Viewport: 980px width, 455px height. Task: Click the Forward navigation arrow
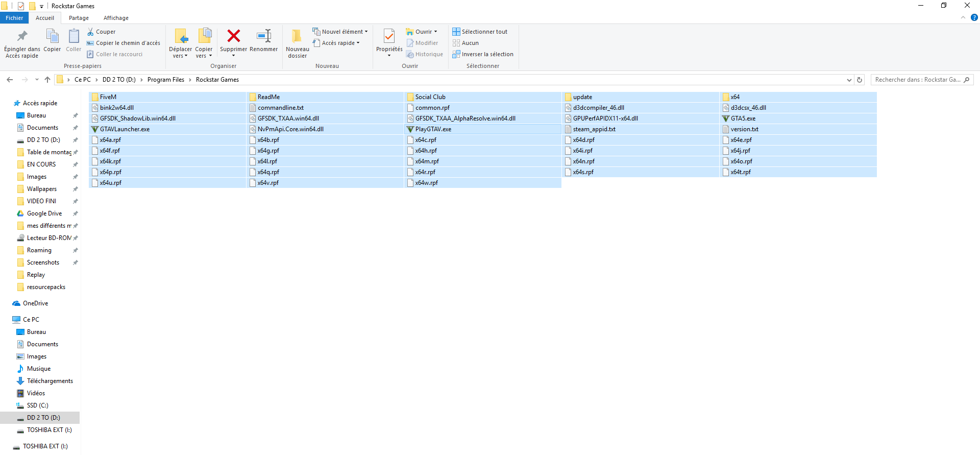click(x=24, y=80)
